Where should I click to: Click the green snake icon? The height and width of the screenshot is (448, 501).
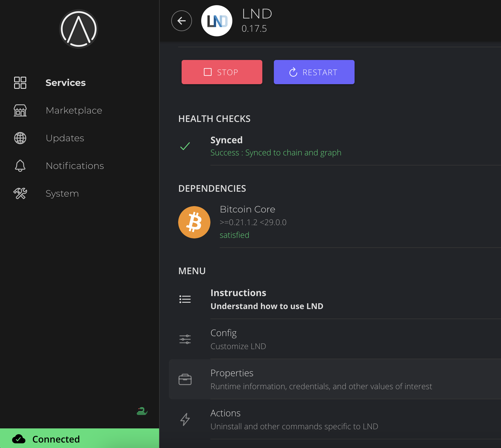coord(142,411)
